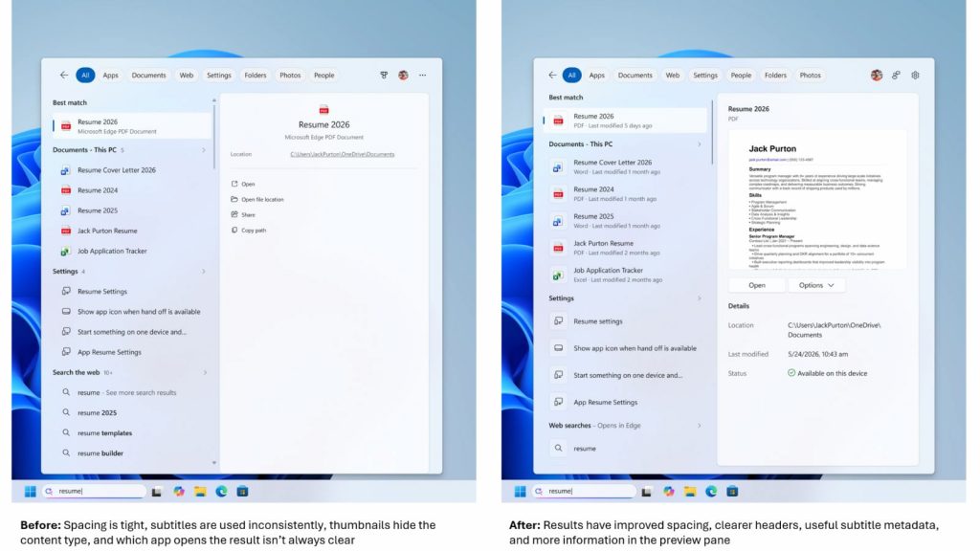Image resolution: width=980 pixels, height=551 pixels.
Task: Click the back arrow in the Before search panel
Action: (x=64, y=75)
